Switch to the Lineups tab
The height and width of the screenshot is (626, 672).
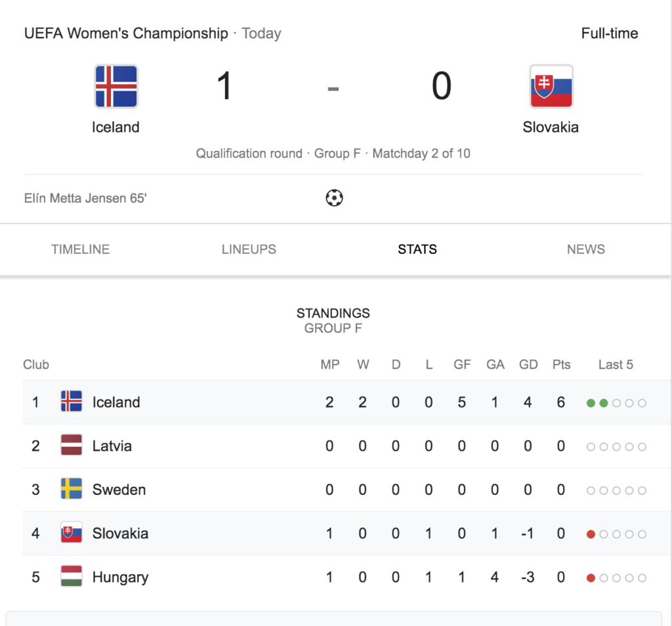point(249,249)
